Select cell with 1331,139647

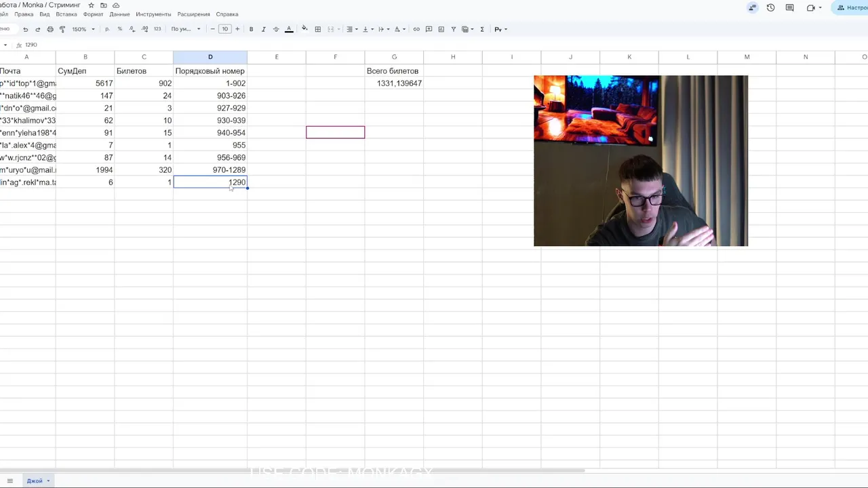coord(394,83)
